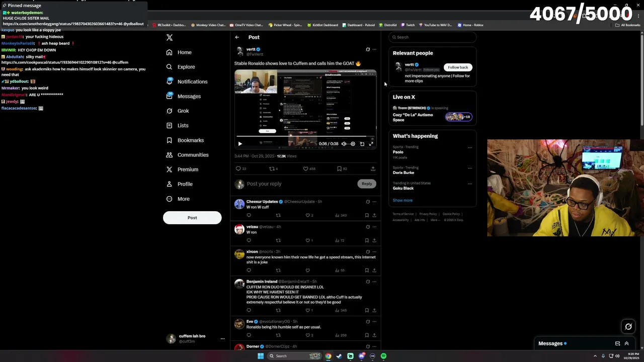Open Grok from the sidebar
The width and height of the screenshot is (644, 362).
(178, 111)
